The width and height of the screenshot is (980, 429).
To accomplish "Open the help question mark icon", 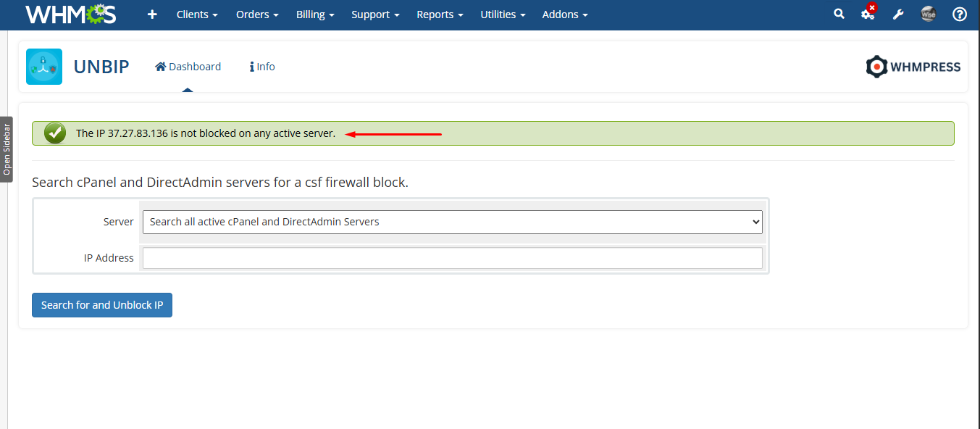I will pyautogui.click(x=960, y=14).
